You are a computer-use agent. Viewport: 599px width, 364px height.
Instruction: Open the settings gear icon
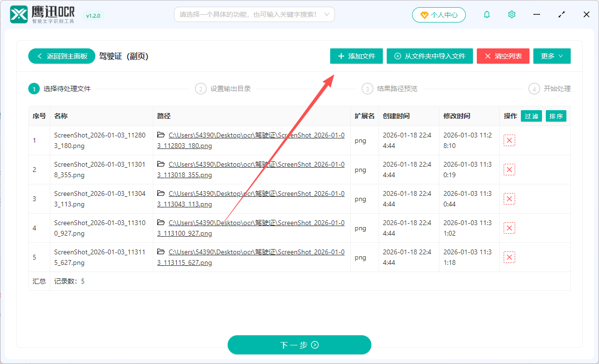pyautogui.click(x=511, y=14)
